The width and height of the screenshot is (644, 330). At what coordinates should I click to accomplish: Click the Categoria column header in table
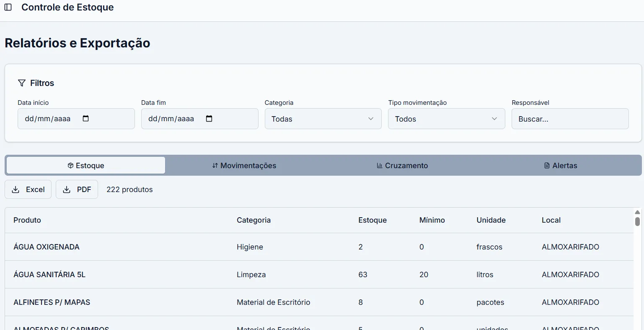(253, 220)
